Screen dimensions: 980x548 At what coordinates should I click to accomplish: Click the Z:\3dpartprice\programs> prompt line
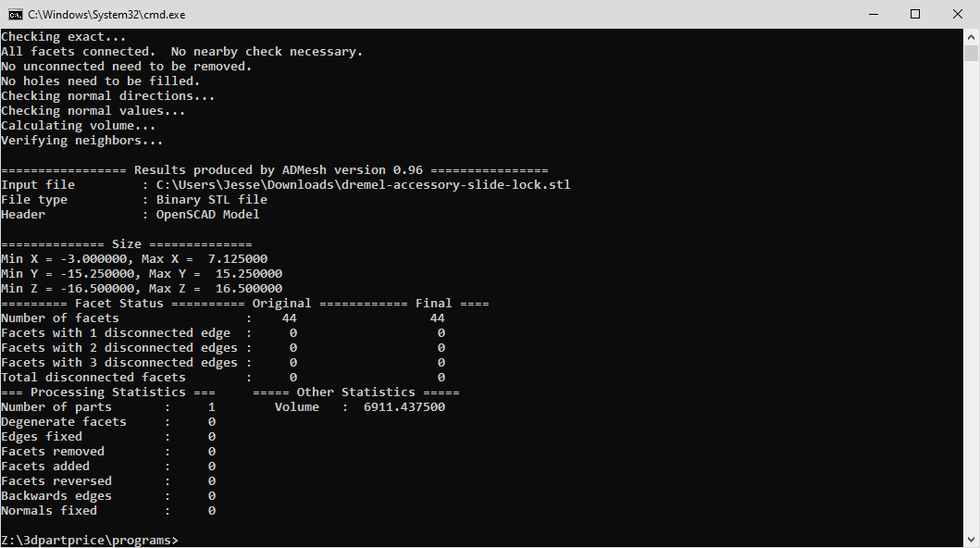click(90, 540)
